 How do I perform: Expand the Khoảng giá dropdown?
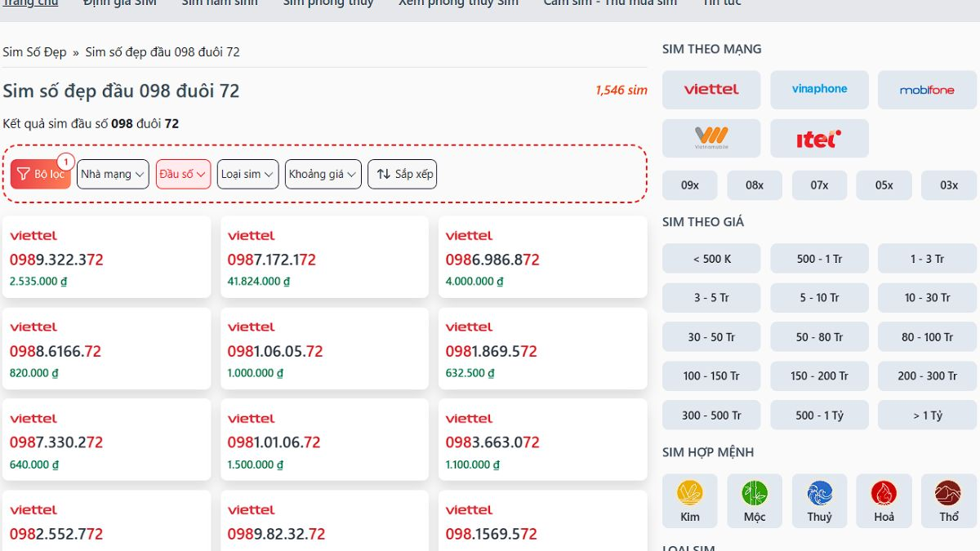pos(323,174)
